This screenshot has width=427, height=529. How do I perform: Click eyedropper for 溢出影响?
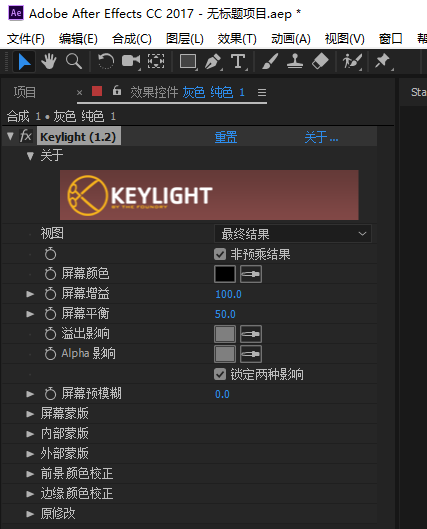[251, 334]
